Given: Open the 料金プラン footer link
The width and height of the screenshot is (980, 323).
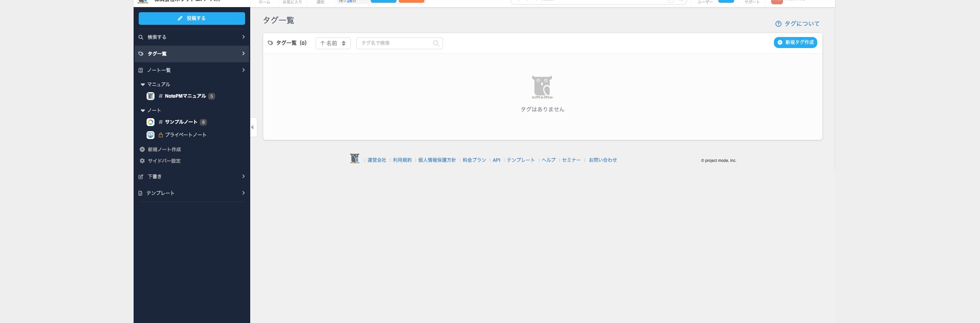Looking at the screenshot, I should coord(474,160).
